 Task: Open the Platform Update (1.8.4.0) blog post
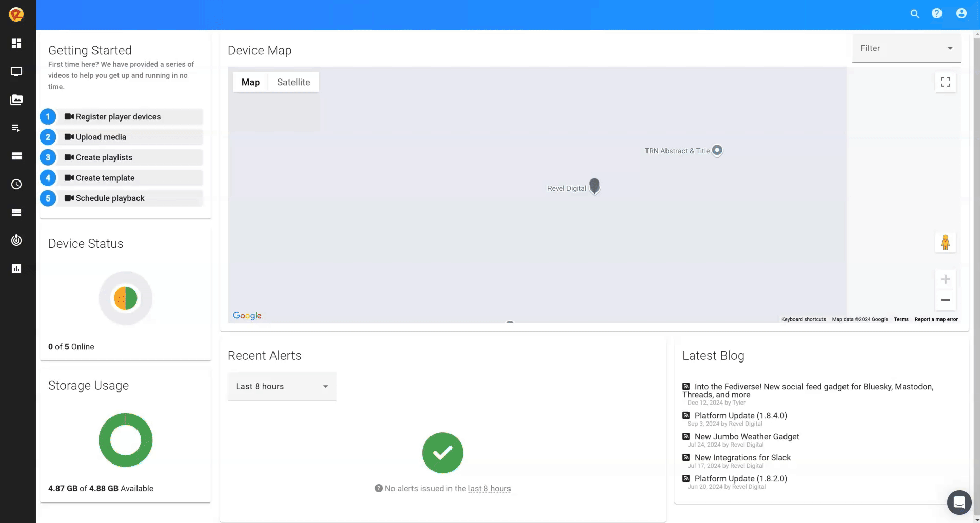740,416
